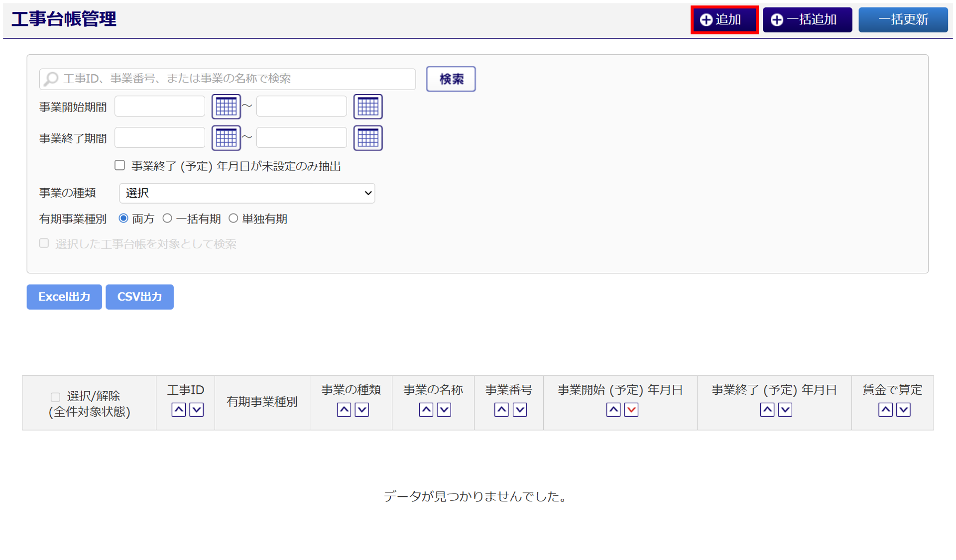Sort 事業番号 column descending

tap(520, 410)
